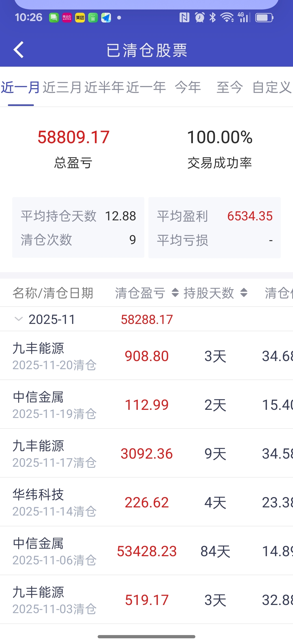Collapse the 2025-11 month group
The image size is (293, 644).
point(18,319)
